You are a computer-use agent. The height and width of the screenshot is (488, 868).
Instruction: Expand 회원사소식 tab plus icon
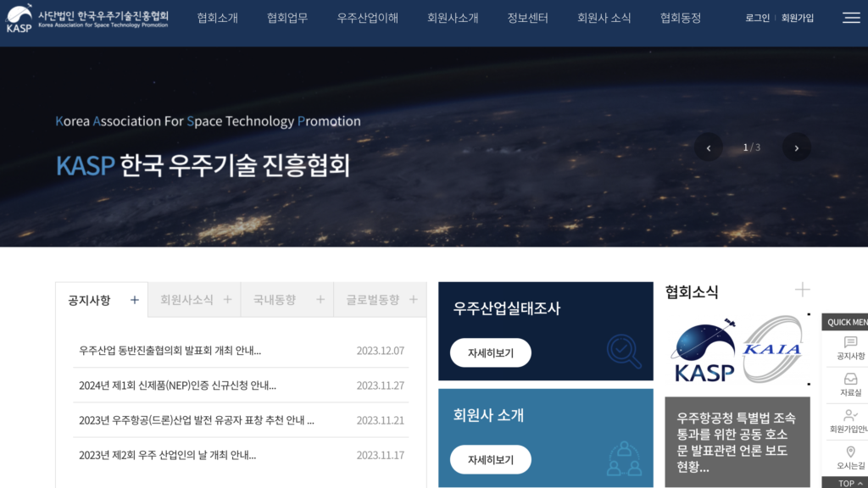pos(227,299)
